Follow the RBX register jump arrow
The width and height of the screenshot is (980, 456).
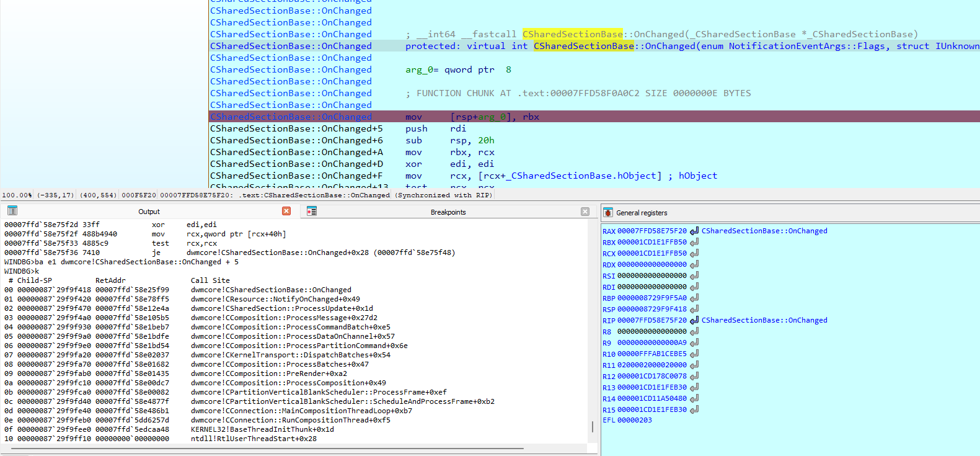point(694,242)
